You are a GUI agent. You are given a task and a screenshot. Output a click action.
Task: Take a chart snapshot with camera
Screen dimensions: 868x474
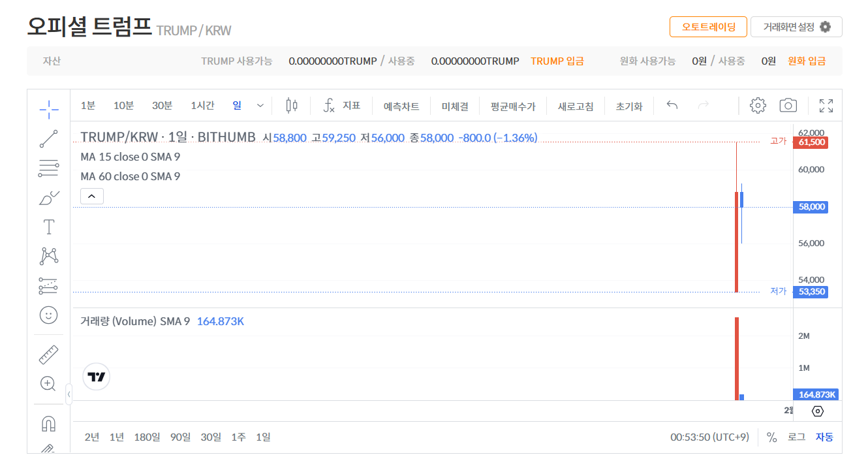pos(788,105)
